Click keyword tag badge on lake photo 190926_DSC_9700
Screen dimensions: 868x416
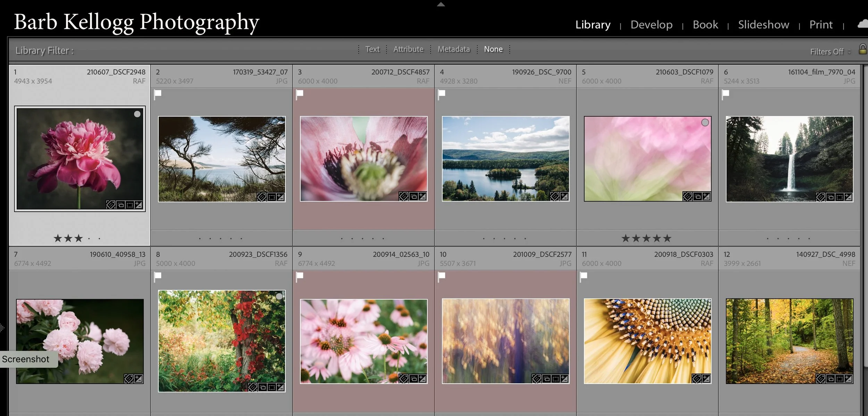point(555,196)
